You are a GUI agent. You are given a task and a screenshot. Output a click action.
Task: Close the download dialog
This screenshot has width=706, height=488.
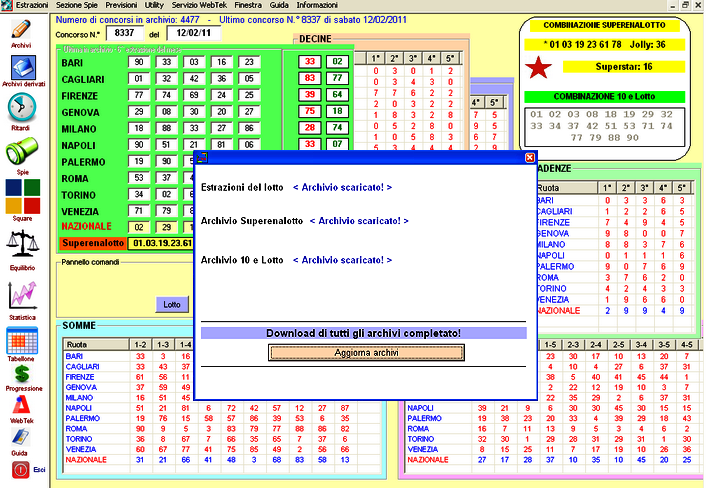coord(530,158)
